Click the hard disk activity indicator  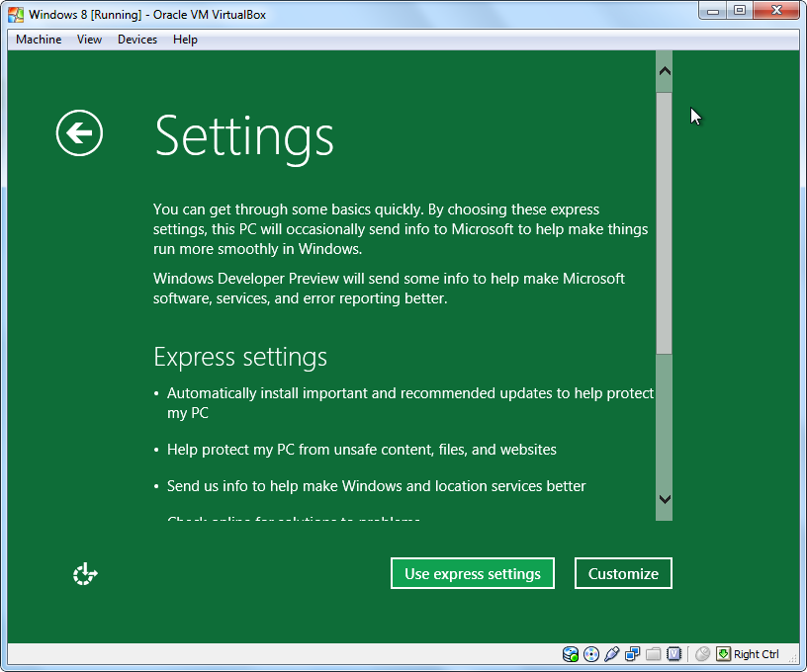click(x=571, y=654)
